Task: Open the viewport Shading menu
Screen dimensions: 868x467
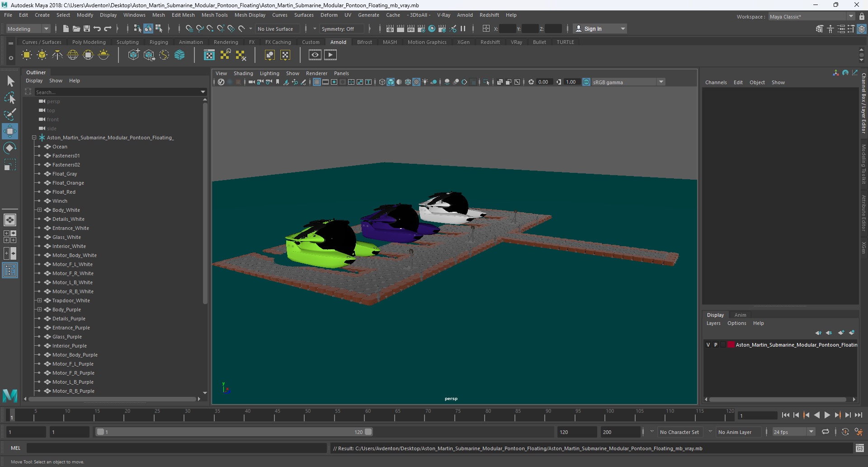Action: tap(243, 73)
